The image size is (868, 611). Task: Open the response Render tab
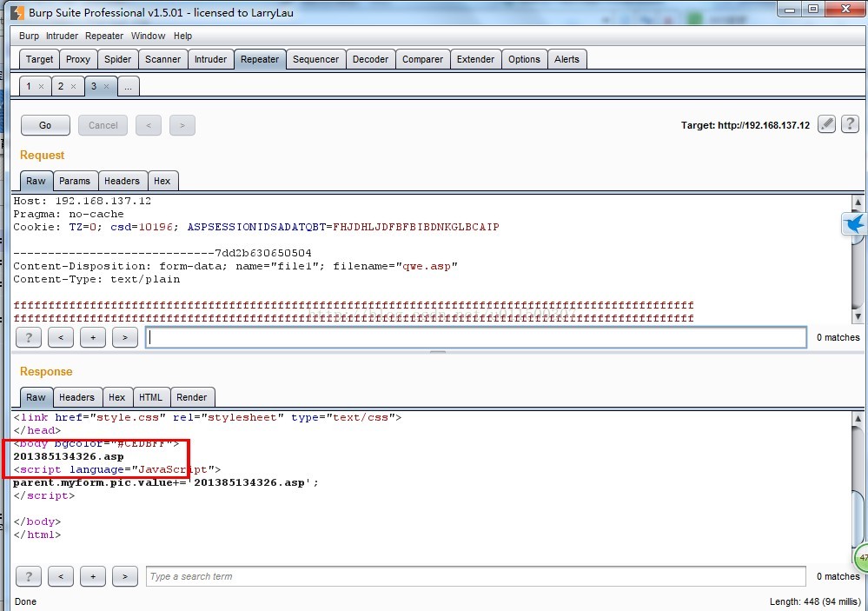pos(191,397)
